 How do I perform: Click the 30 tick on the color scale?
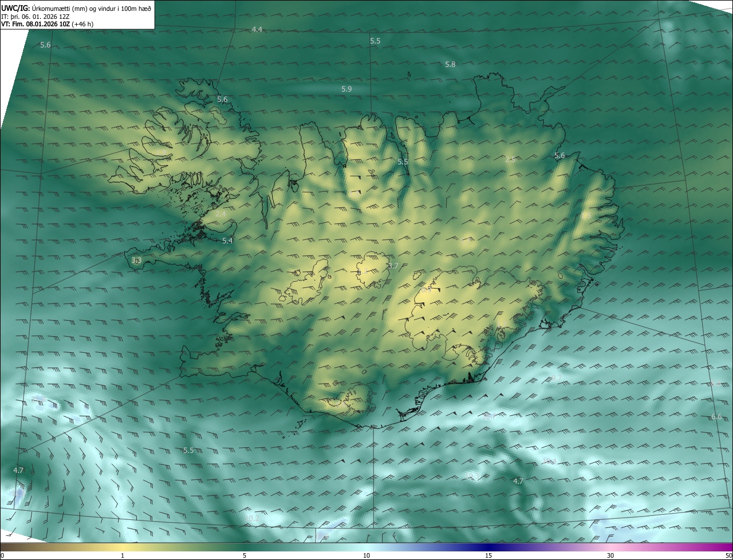610,555
